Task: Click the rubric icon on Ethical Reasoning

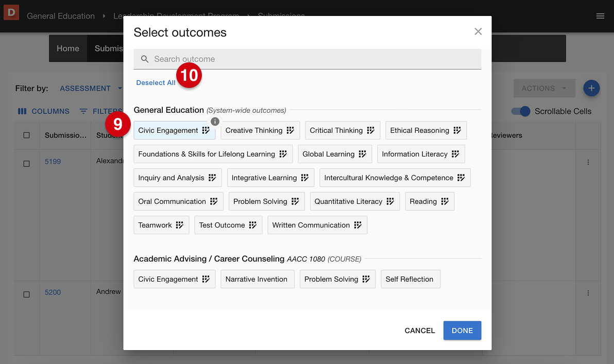Action: (x=457, y=131)
